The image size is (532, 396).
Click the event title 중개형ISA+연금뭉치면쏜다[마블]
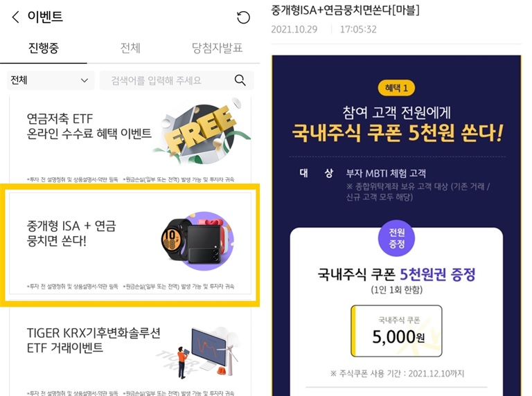(345, 10)
